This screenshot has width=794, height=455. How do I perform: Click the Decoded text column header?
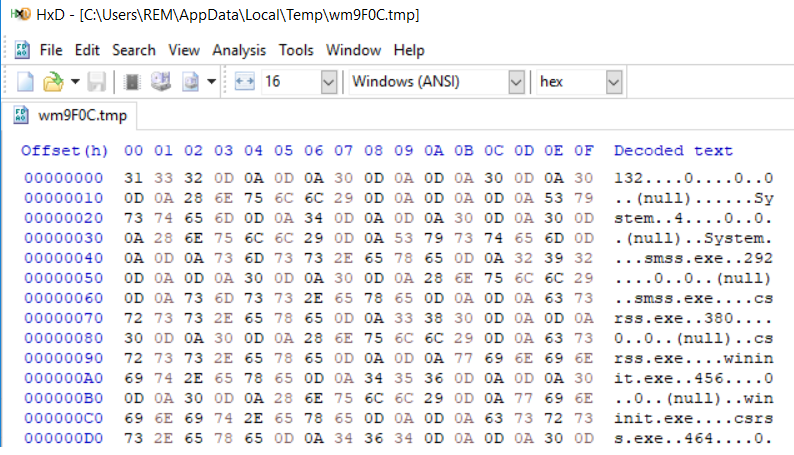pos(673,150)
